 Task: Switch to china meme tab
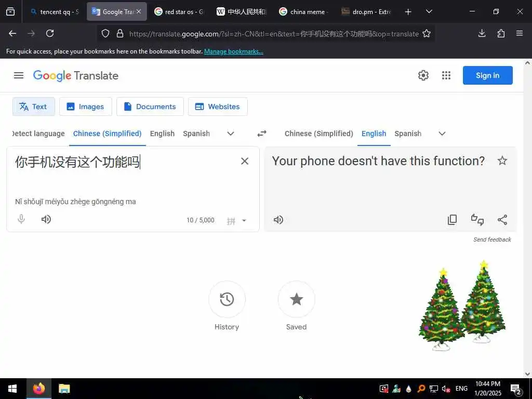[303, 11]
